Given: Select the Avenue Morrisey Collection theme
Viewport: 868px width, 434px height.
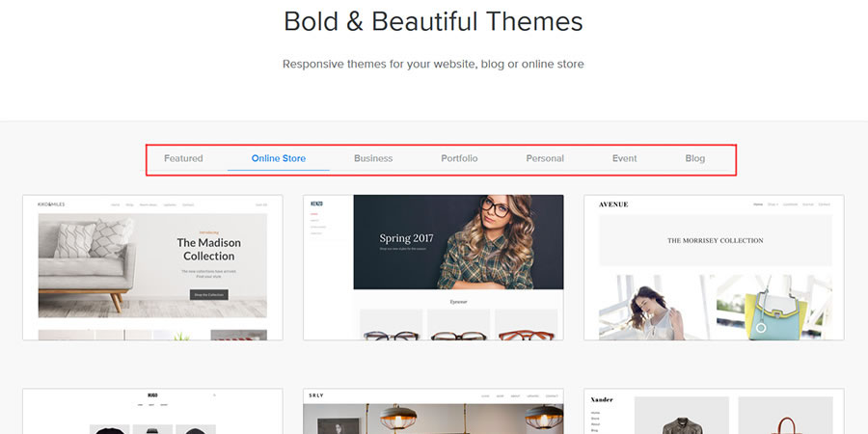Looking at the screenshot, I should coord(714,267).
